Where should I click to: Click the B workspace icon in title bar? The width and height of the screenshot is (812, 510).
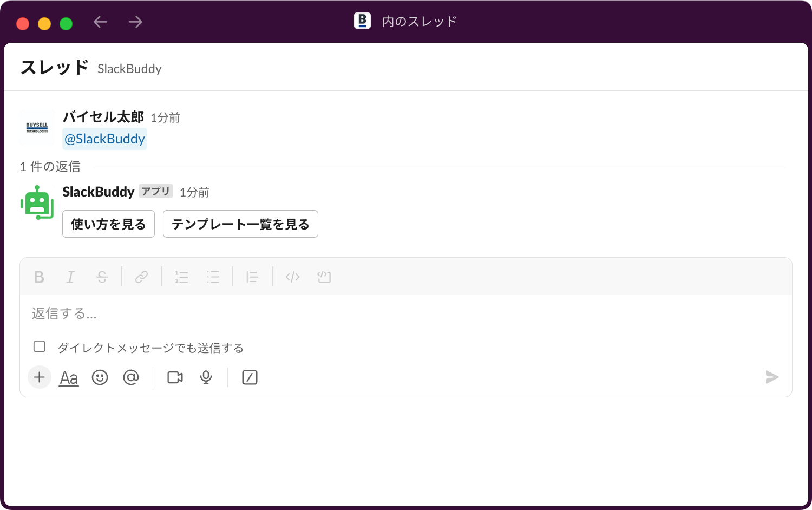(x=362, y=21)
